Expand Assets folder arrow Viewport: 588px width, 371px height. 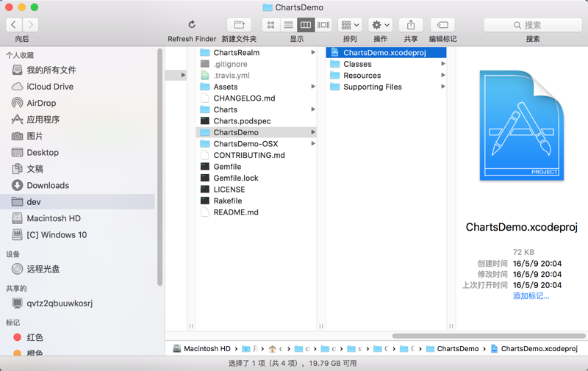tap(313, 87)
